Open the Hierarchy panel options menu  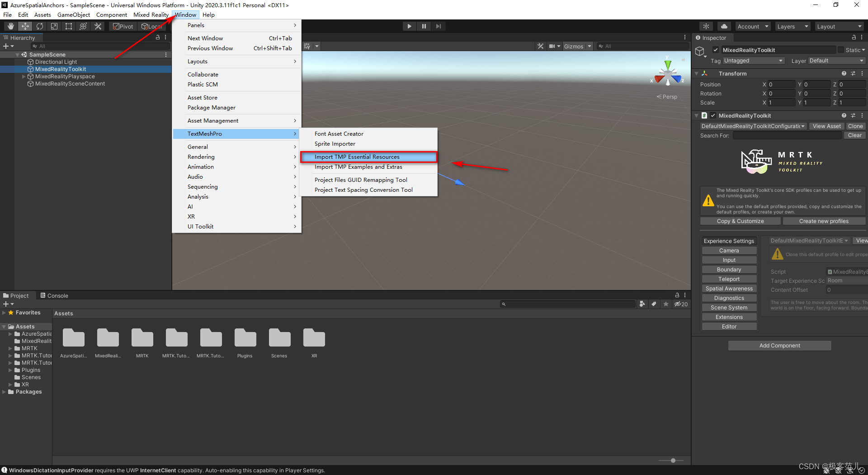[165, 38]
